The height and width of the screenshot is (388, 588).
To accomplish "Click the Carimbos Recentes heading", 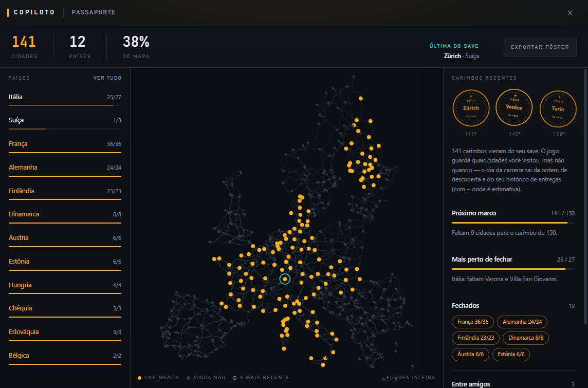I will [x=484, y=78].
